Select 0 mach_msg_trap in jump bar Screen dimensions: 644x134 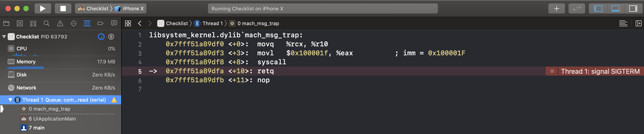coord(258,24)
